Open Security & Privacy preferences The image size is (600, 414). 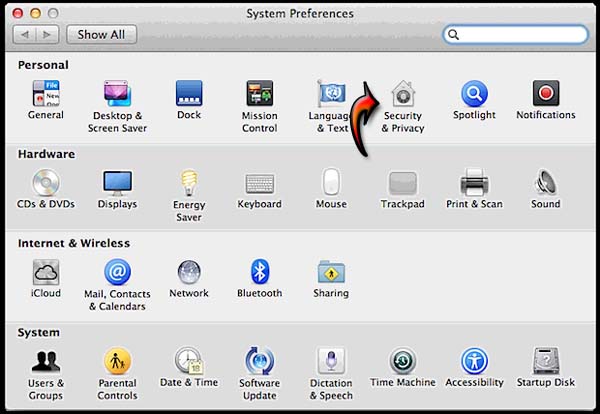point(403,95)
